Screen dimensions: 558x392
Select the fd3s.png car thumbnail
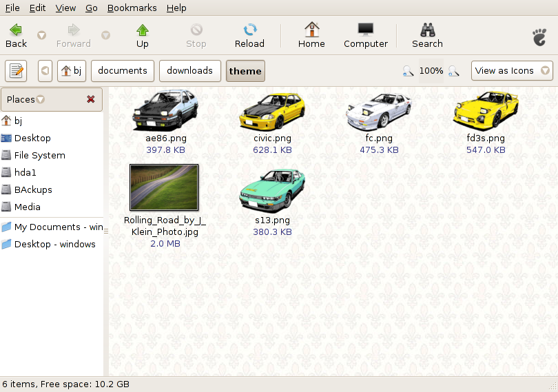pyautogui.click(x=486, y=111)
